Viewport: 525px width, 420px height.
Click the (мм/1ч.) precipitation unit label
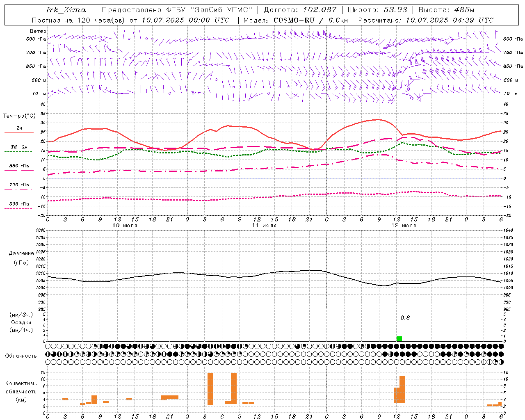tap(21, 330)
